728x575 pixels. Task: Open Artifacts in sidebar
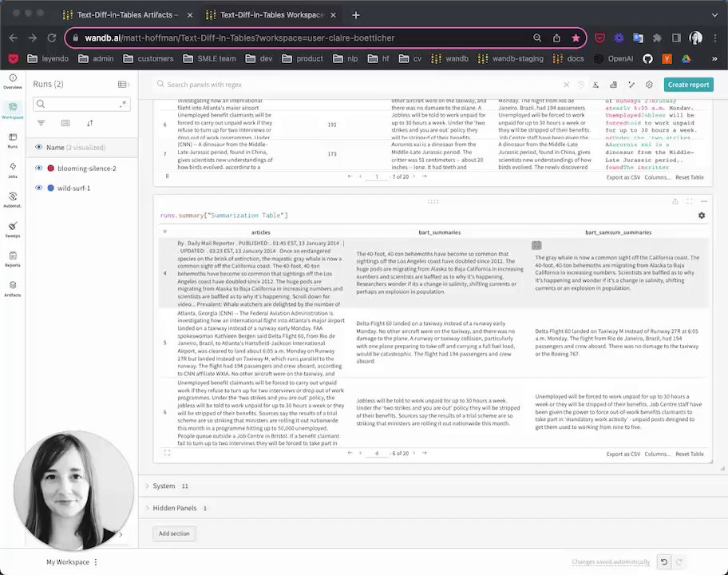[13, 288]
